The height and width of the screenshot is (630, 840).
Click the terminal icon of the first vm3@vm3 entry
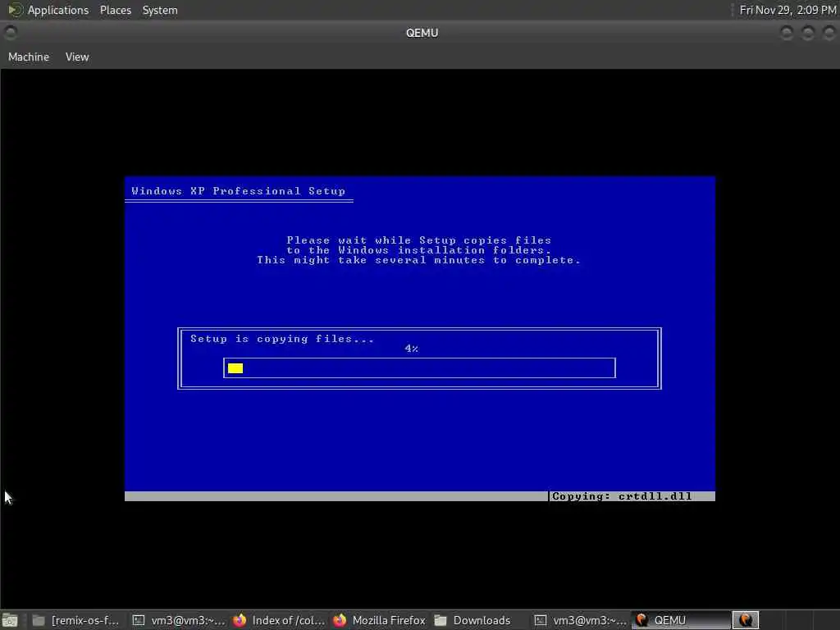coord(139,620)
